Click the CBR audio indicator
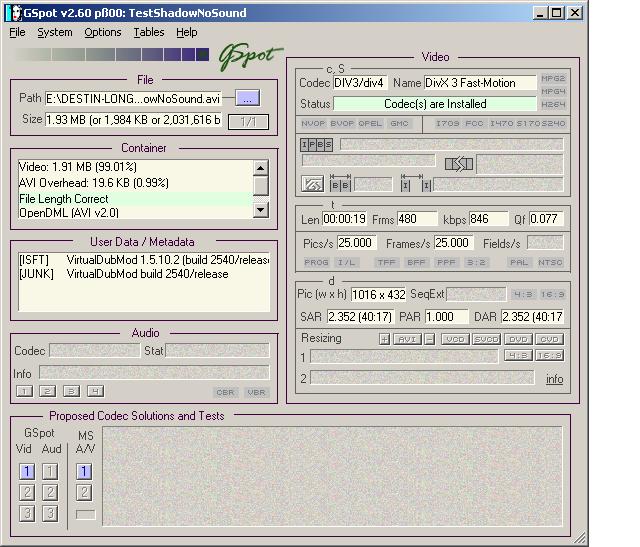This screenshot has height=547, width=640. pyautogui.click(x=225, y=392)
